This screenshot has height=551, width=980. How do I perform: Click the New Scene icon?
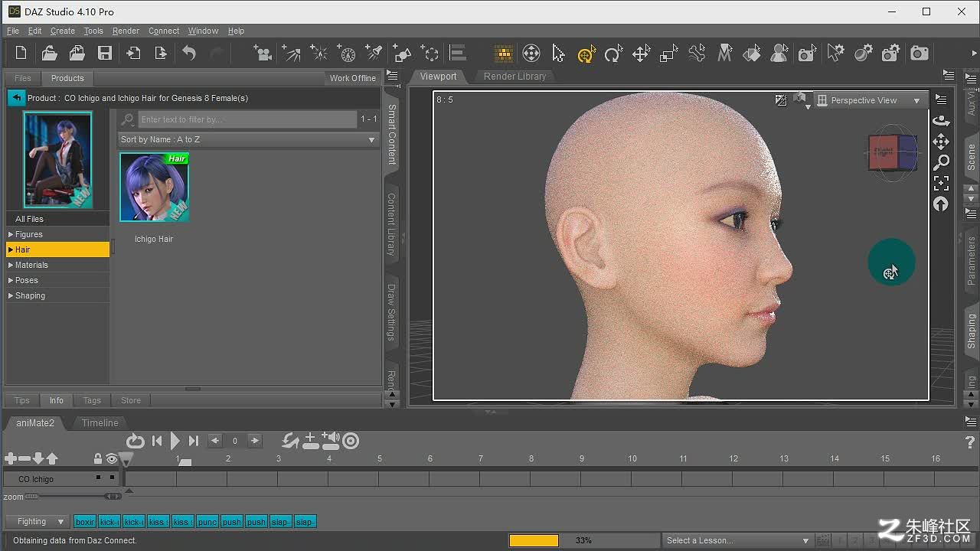pos(21,53)
